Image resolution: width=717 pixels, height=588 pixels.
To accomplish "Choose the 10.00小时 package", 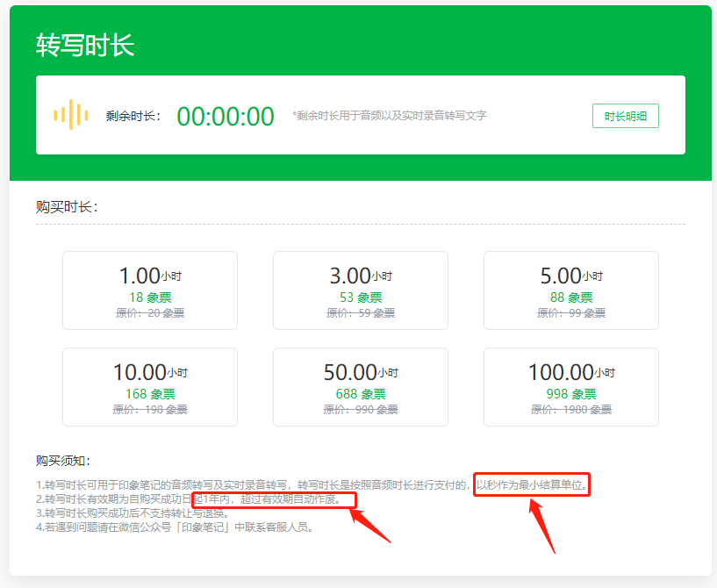I will (x=151, y=387).
